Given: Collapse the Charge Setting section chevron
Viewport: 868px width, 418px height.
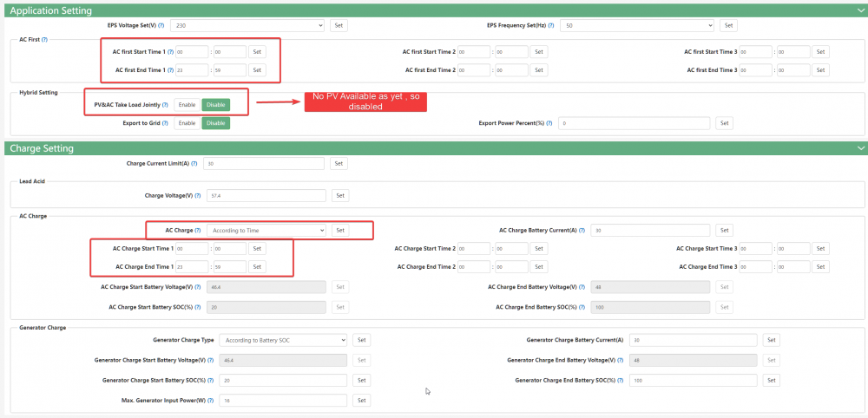Looking at the screenshot, I should (x=860, y=148).
